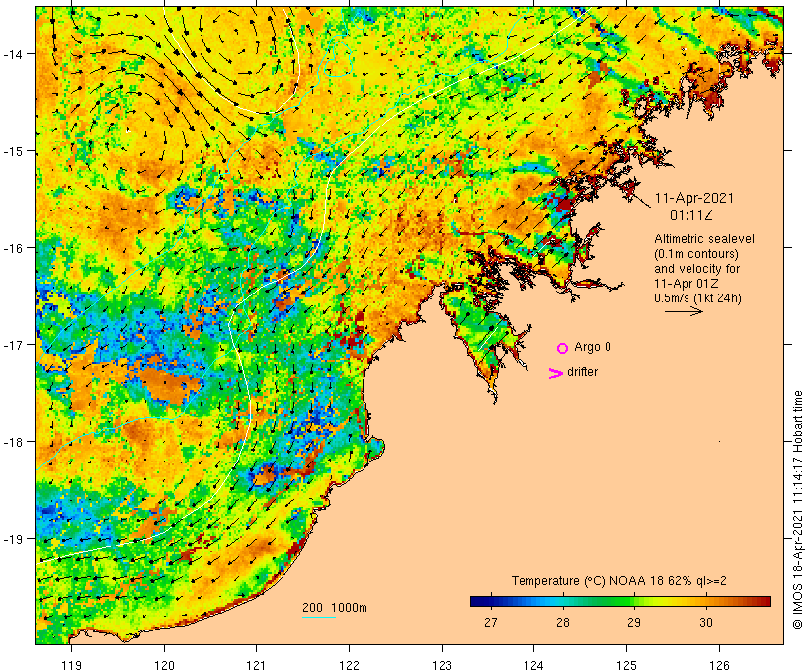Click the '11-Apr 01Z' text line
This screenshot has height=672, width=810.
point(686,284)
